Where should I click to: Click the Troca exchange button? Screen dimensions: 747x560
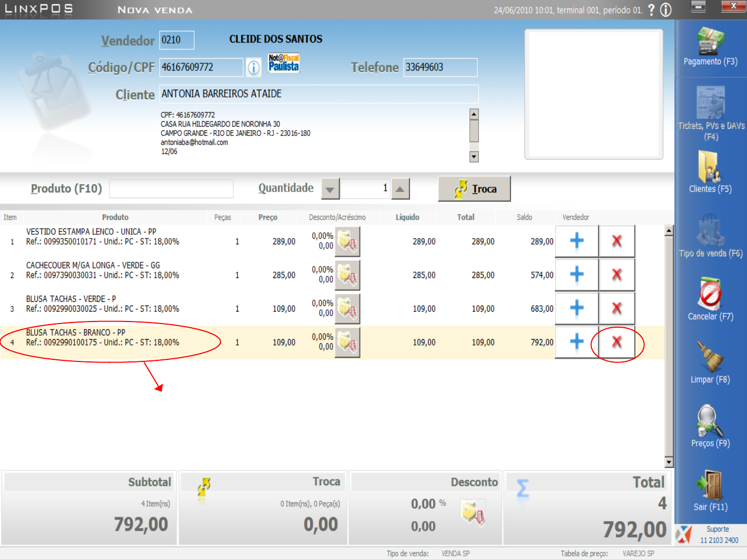click(474, 189)
